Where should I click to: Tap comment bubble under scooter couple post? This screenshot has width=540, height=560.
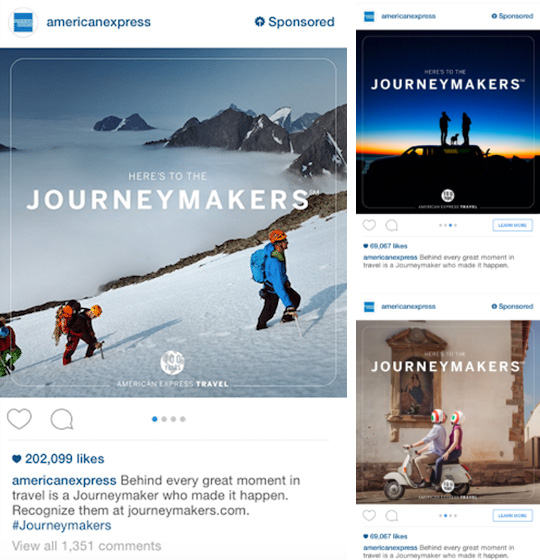(x=392, y=516)
